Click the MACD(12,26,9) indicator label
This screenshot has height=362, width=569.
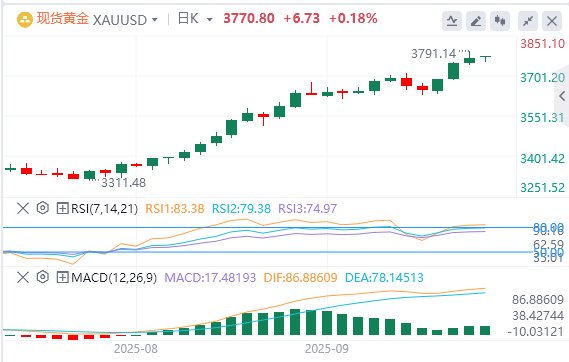click(114, 278)
